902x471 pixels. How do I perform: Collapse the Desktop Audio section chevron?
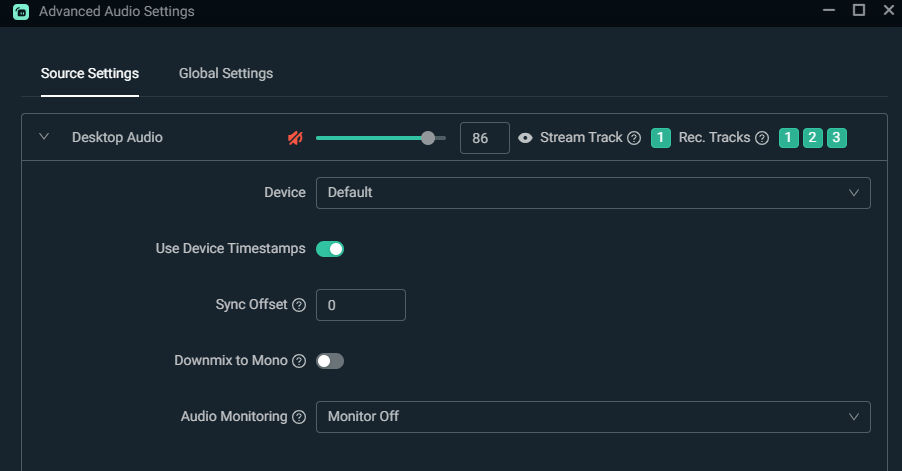pyautogui.click(x=44, y=137)
